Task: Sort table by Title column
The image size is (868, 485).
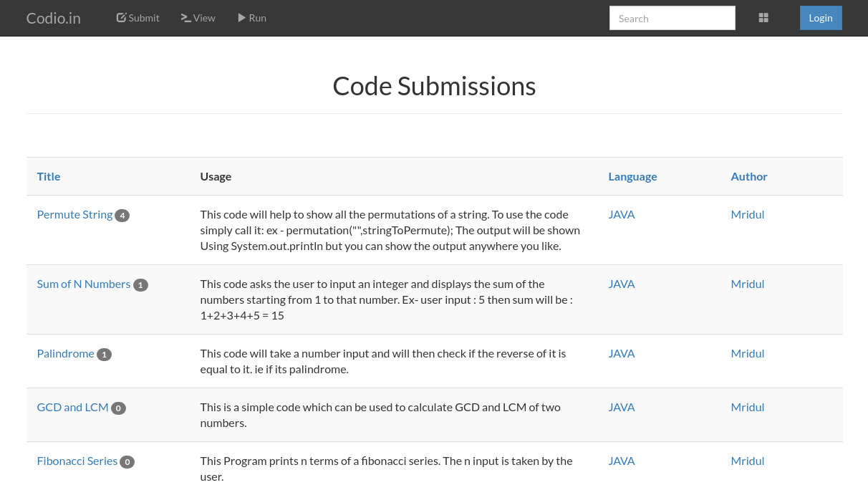Action: point(49,176)
